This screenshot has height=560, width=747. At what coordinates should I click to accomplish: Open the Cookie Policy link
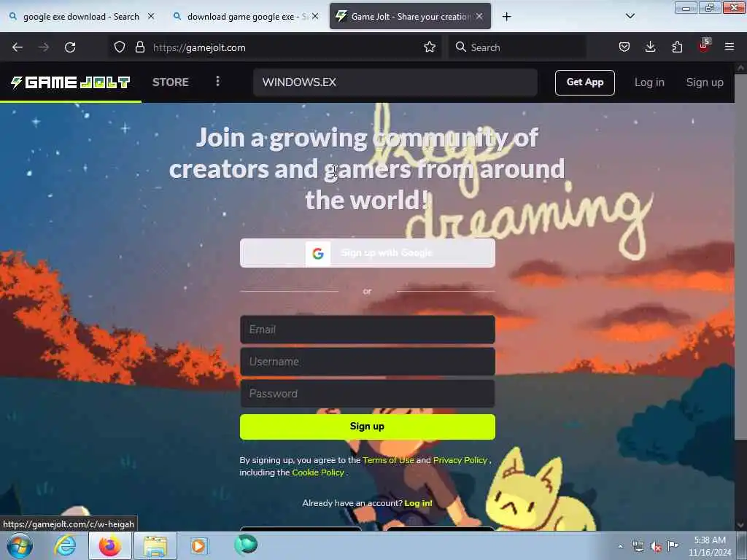click(318, 472)
